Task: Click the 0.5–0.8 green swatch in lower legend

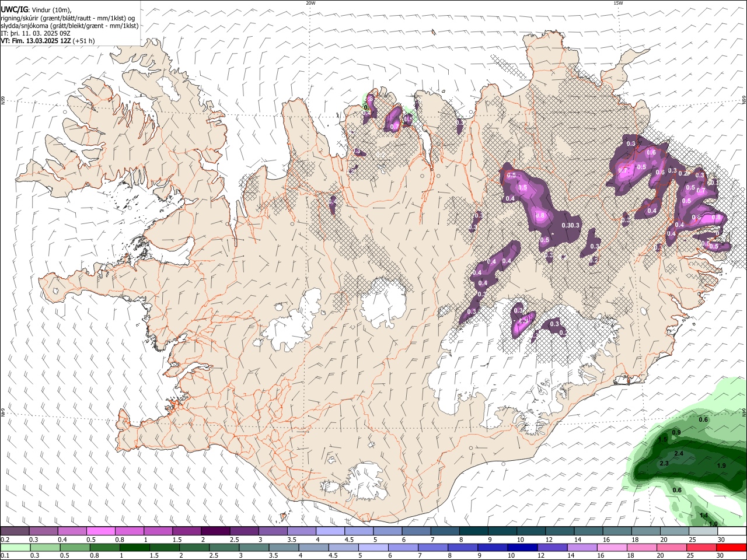Action: tap(75, 548)
